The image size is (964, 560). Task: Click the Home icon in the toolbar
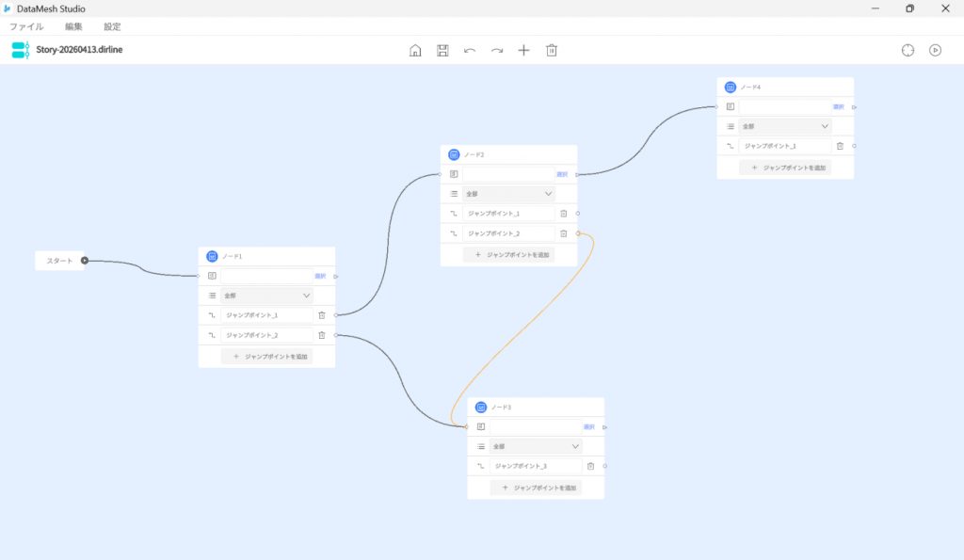point(415,50)
